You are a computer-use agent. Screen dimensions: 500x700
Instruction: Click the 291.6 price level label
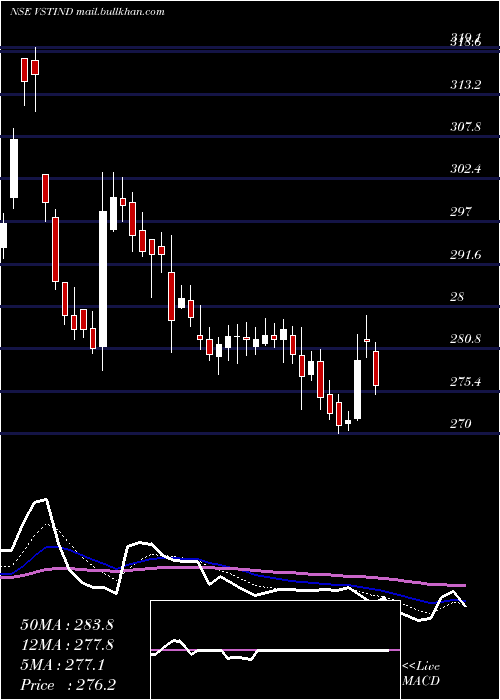pos(465,255)
